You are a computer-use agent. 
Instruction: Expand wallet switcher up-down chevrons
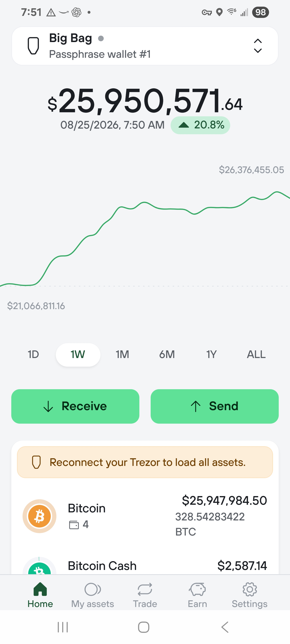coord(258,46)
